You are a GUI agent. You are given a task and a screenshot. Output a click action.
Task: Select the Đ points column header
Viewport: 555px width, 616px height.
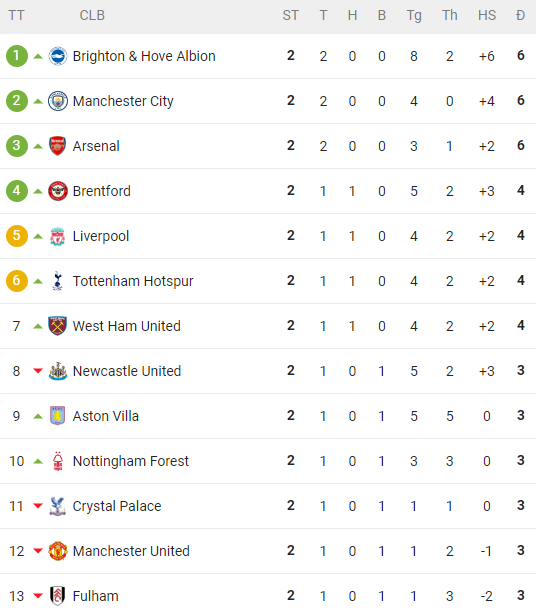520,15
